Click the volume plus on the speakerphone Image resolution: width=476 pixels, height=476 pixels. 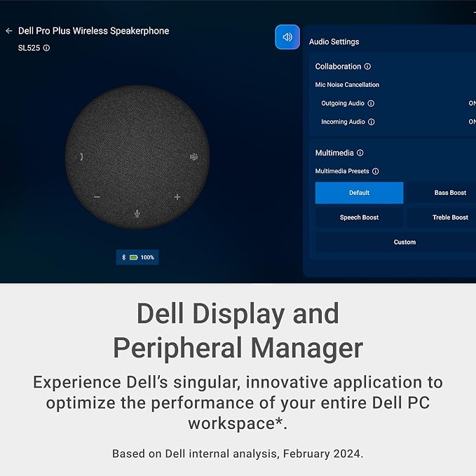point(177,197)
